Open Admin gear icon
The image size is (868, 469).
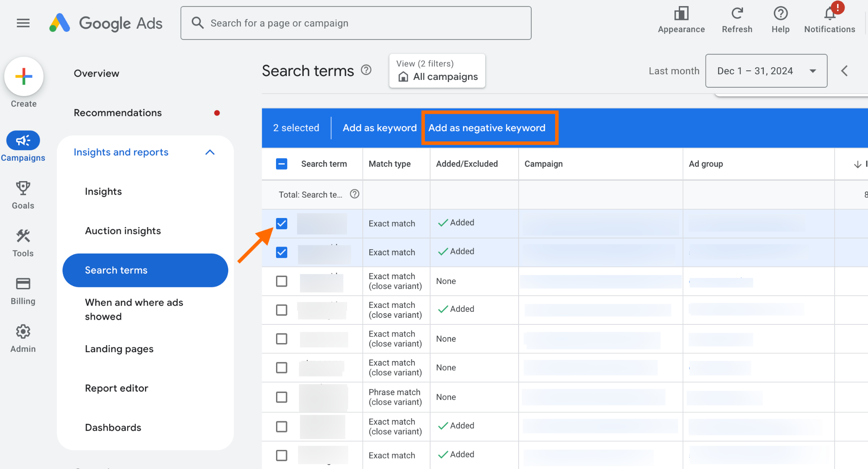[23, 332]
